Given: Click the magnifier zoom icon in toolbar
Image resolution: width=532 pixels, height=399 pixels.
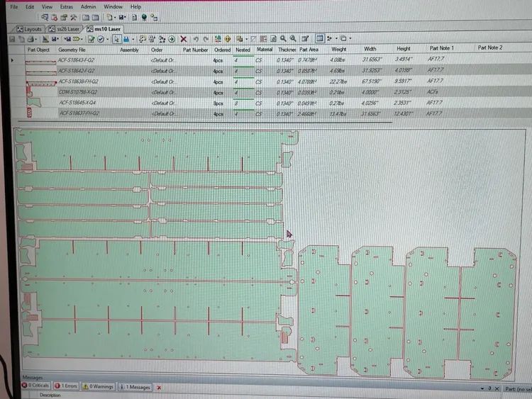Looking at the screenshot, I should pyautogui.click(x=282, y=39).
